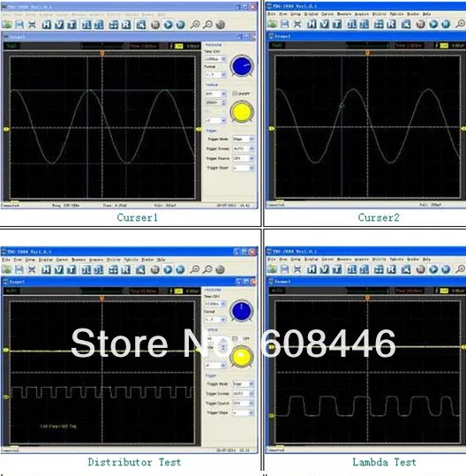466x476 pixels.
Task: Click the cursor pointer icon in Curser1 toolbar
Action: click(141, 25)
